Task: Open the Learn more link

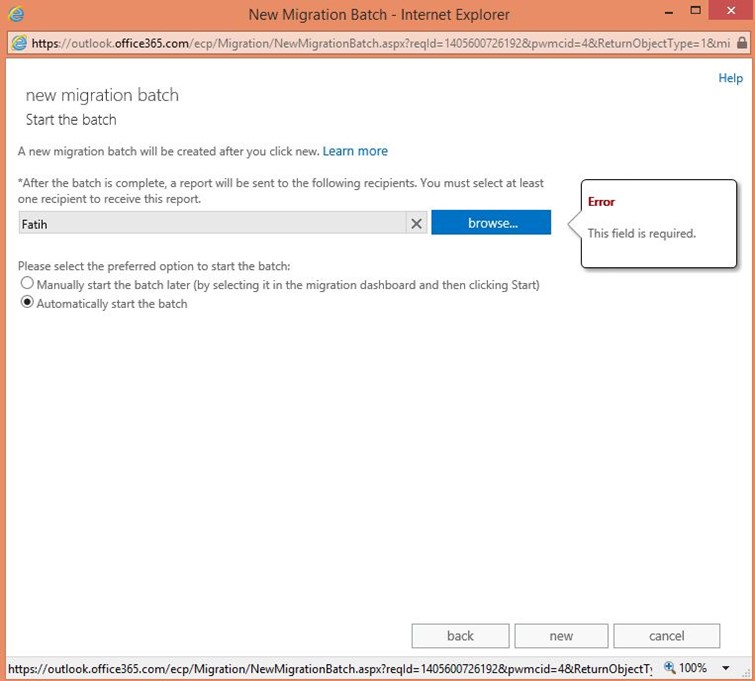Action: pyautogui.click(x=355, y=151)
